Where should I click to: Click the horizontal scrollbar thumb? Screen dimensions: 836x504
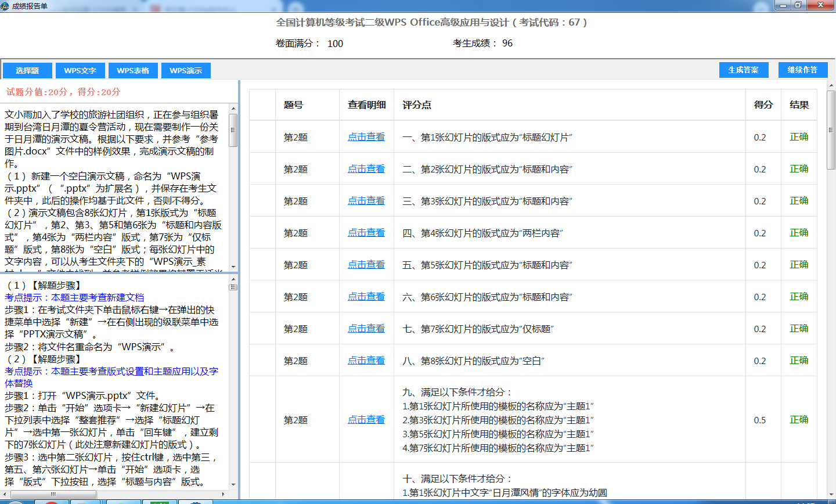(53, 494)
